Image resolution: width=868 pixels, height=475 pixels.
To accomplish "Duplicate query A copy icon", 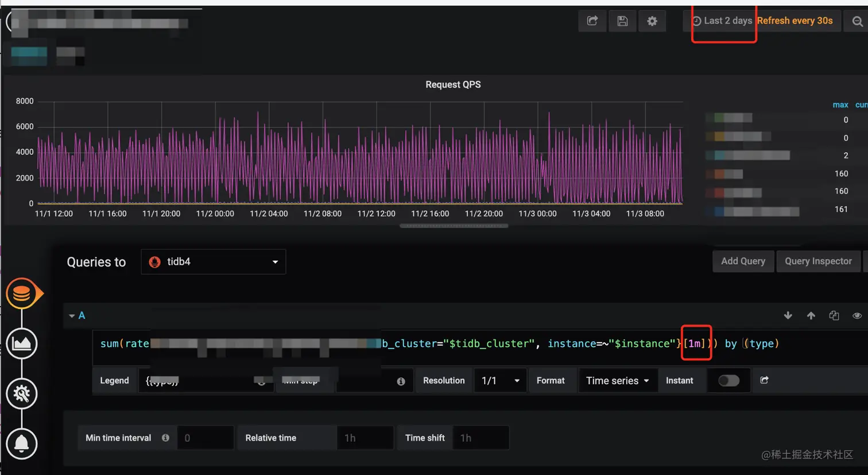I will coord(834,315).
